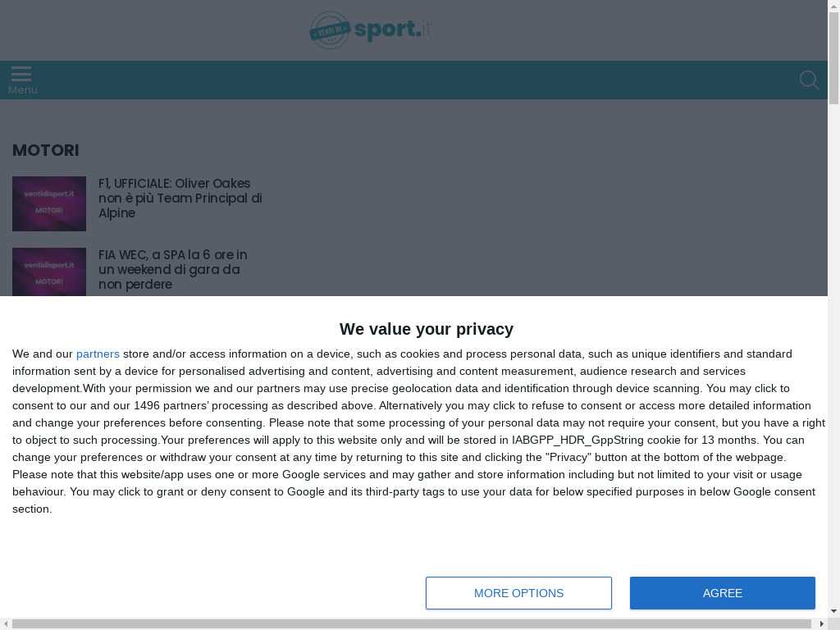The image size is (840, 630).
Task: Click the site logo
Action: pos(370,30)
